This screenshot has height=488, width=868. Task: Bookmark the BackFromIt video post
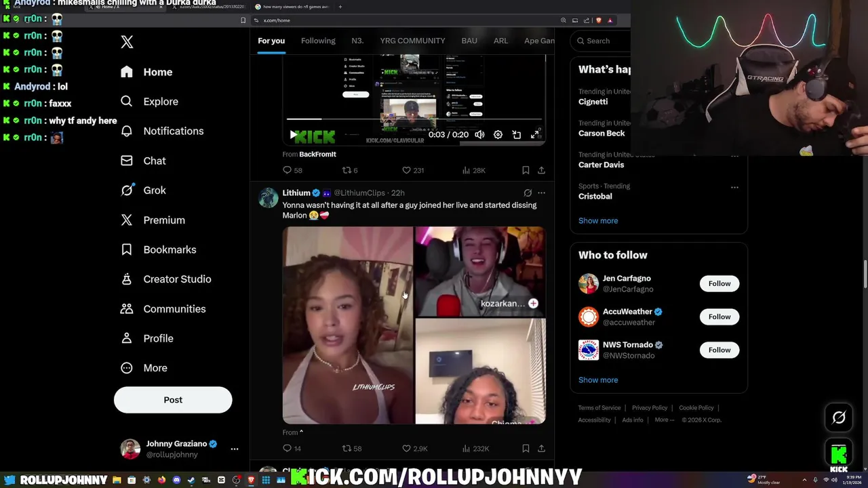[x=526, y=170]
